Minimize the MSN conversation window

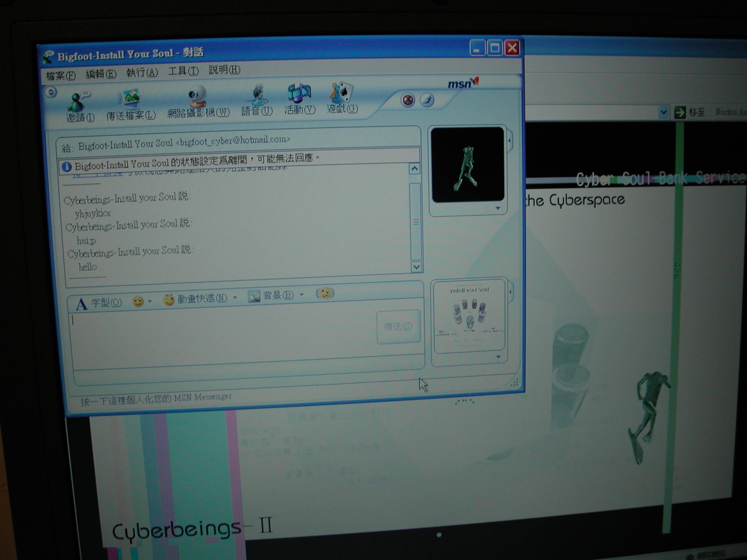point(477,48)
